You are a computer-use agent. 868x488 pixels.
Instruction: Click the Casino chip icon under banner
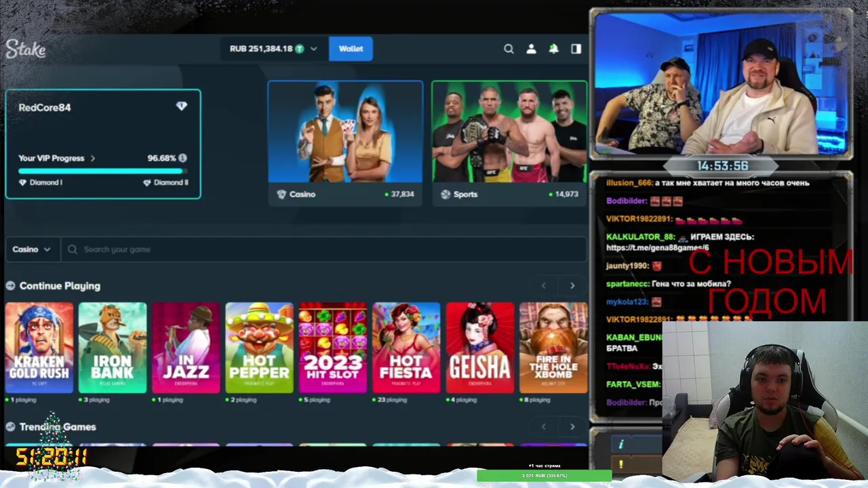coord(281,195)
